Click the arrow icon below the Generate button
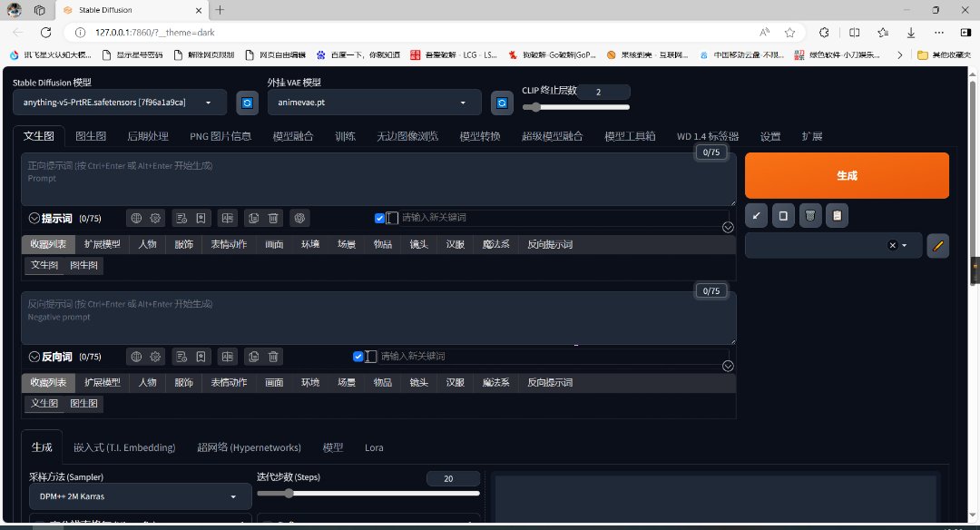980x530 pixels. coord(757,216)
